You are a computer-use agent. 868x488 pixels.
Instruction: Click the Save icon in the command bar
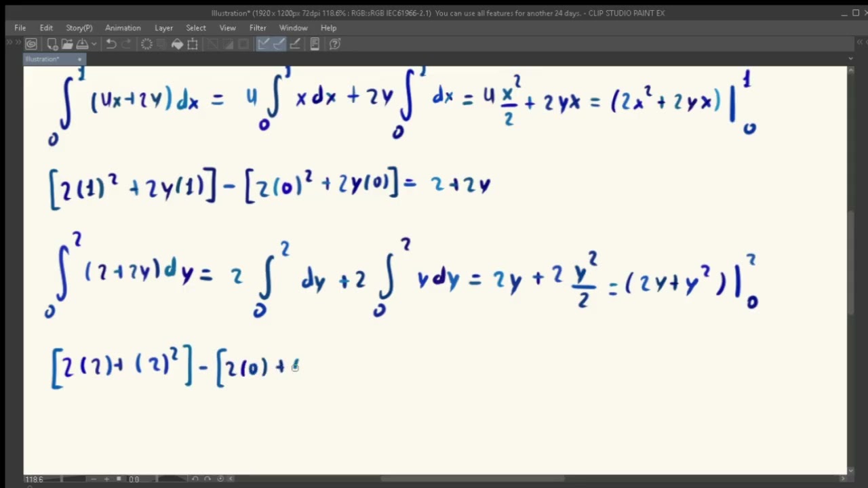click(82, 44)
